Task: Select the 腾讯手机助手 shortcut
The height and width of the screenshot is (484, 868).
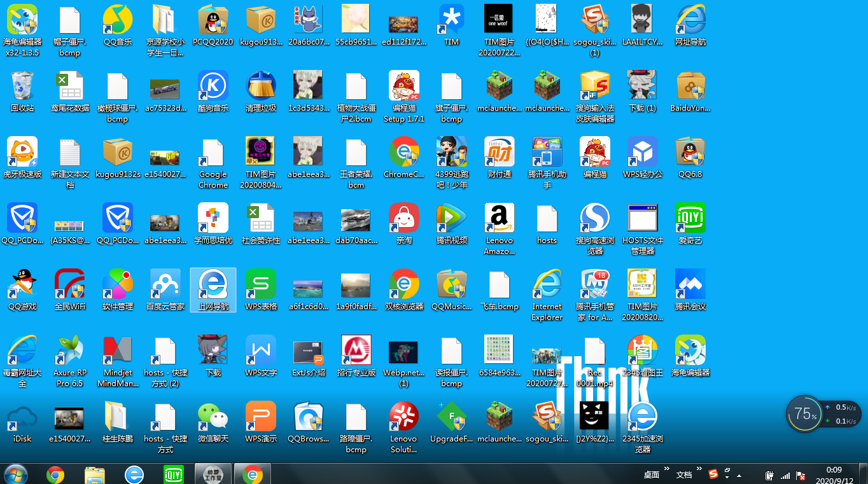Action: [x=547, y=163]
